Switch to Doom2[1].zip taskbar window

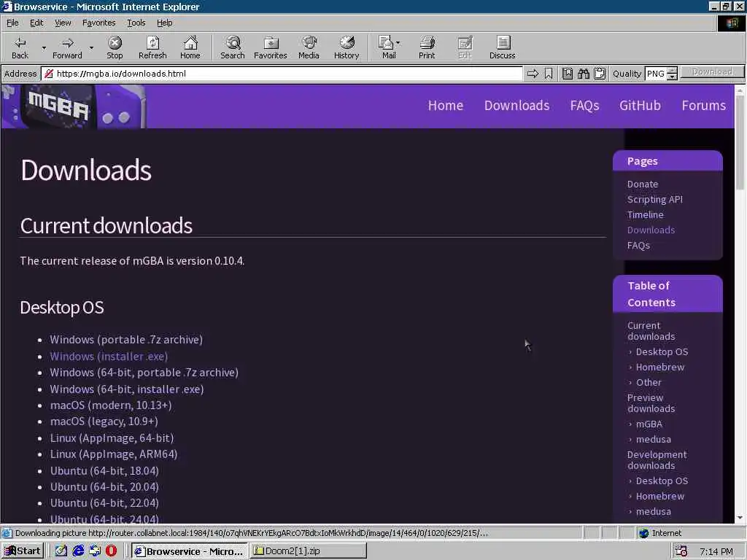pos(309,551)
